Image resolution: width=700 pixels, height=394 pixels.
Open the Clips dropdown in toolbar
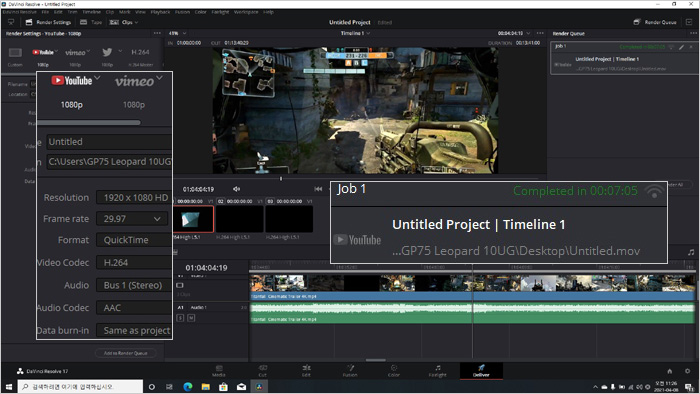(x=124, y=22)
